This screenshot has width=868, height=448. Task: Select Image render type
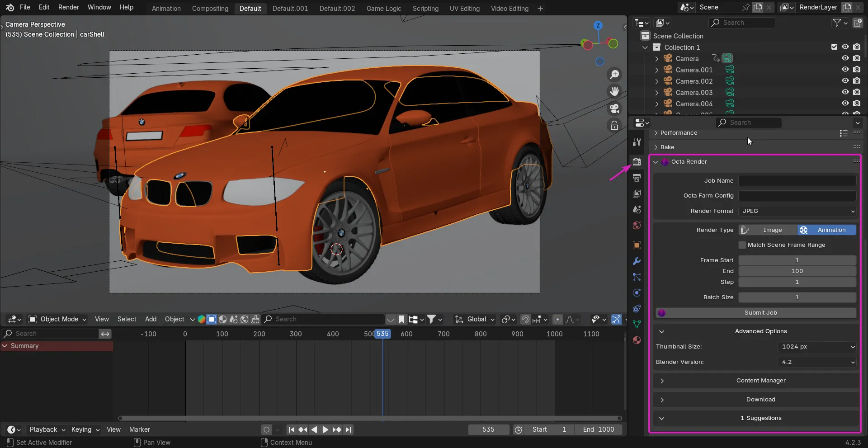[768, 230]
